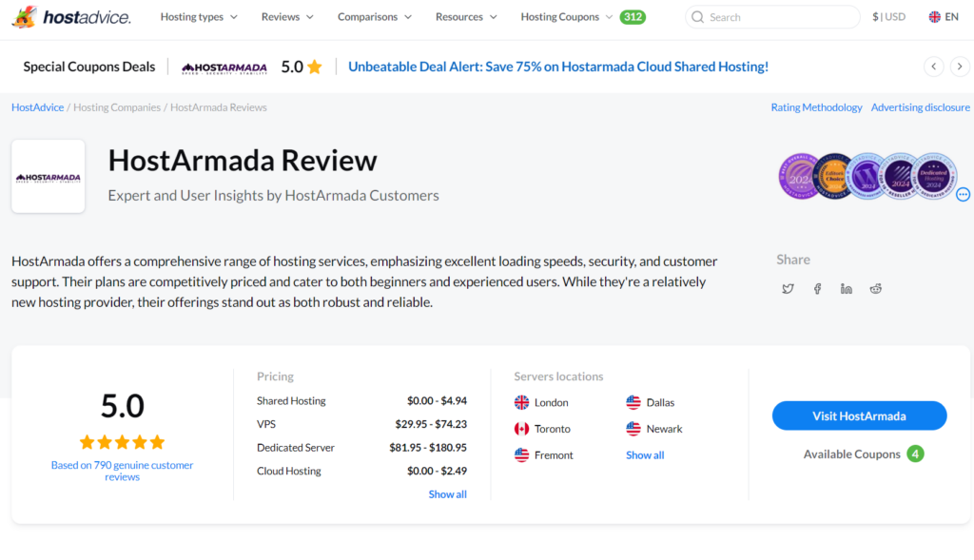Click VPS price $29.95 - $74.23
This screenshot has width=974, height=560.
(431, 424)
